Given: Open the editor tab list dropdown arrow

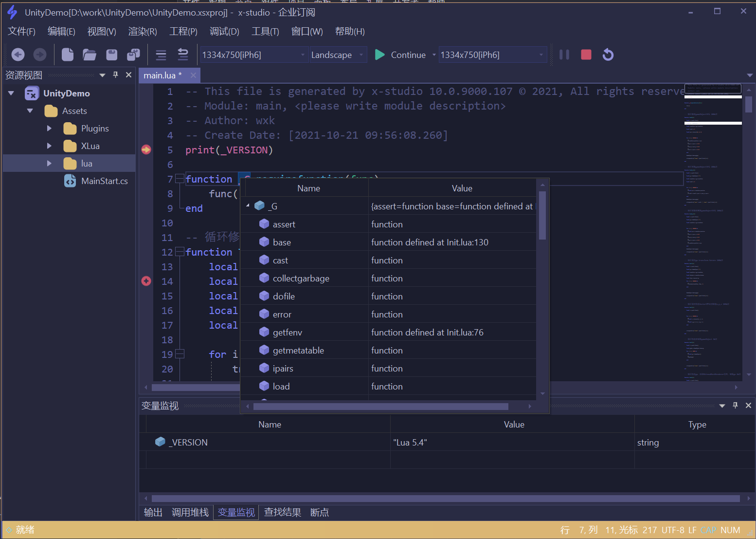Looking at the screenshot, I should click(750, 75).
